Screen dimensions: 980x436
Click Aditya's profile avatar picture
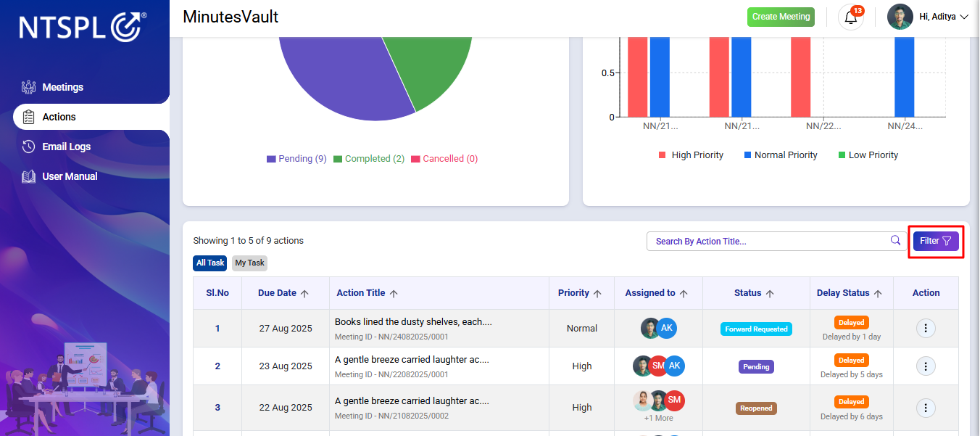900,17
